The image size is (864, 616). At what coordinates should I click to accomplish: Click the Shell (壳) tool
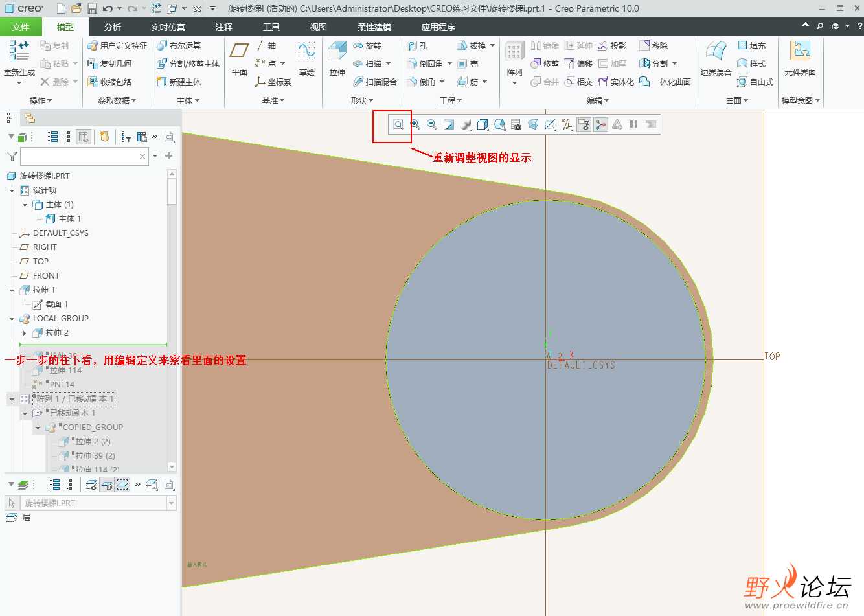pyautogui.click(x=468, y=64)
